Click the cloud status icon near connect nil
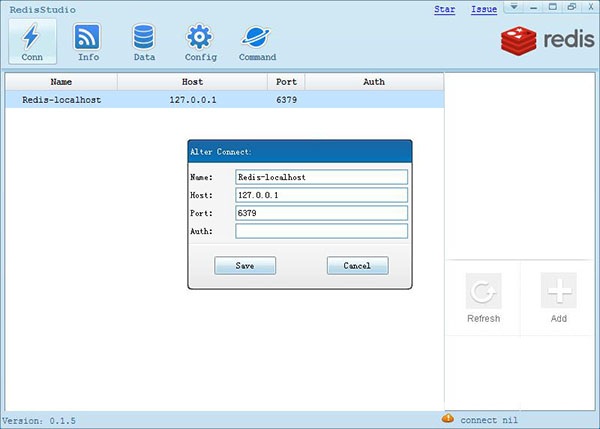Screen dimensions: 600x429 [449, 418]
